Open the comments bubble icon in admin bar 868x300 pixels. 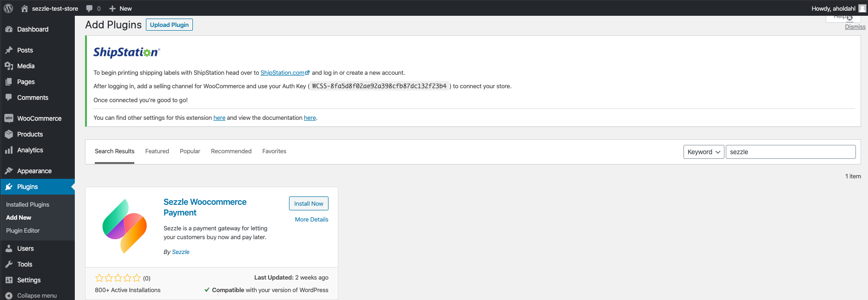click(x=90, y=8)
